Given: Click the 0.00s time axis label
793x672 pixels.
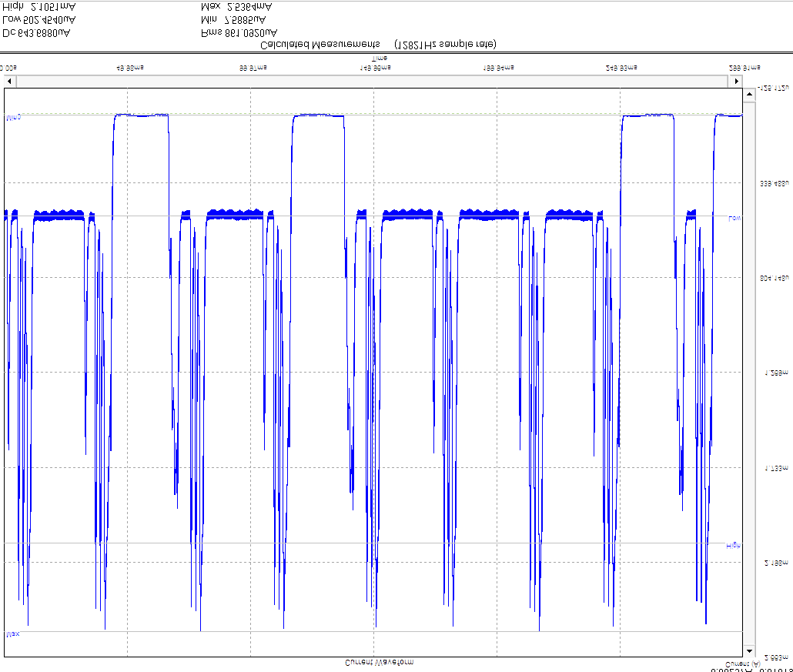Looking at the screenshot, I should coord(8,67).
